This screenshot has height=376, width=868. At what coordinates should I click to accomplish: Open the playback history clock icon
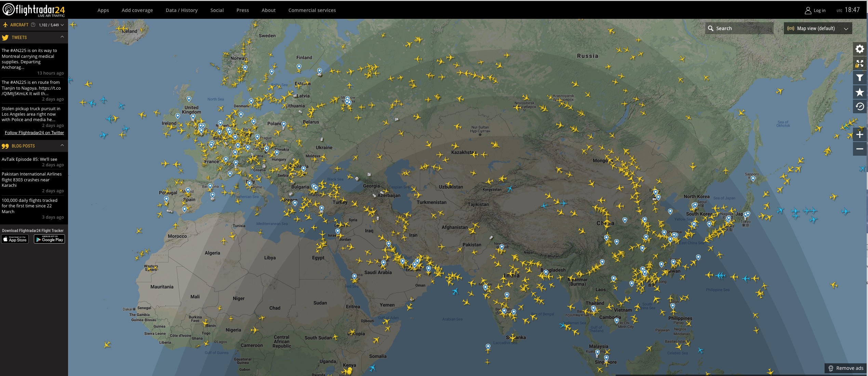[859, 107]
